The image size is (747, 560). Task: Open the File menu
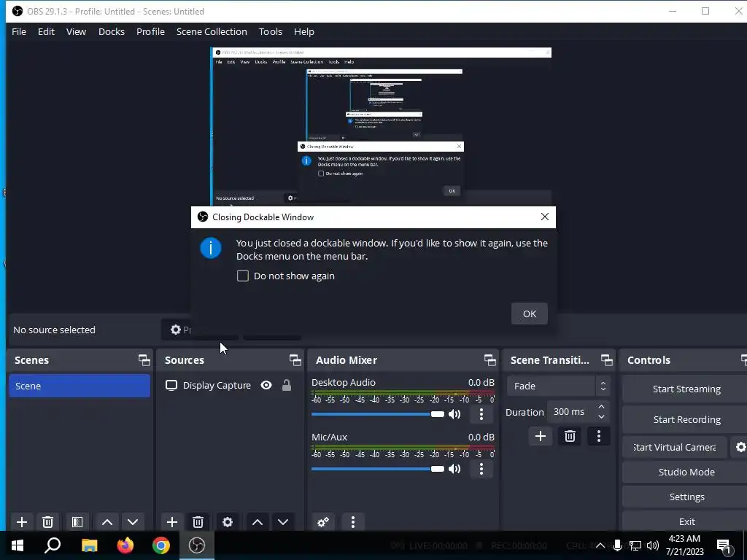(x=19, y=31)
